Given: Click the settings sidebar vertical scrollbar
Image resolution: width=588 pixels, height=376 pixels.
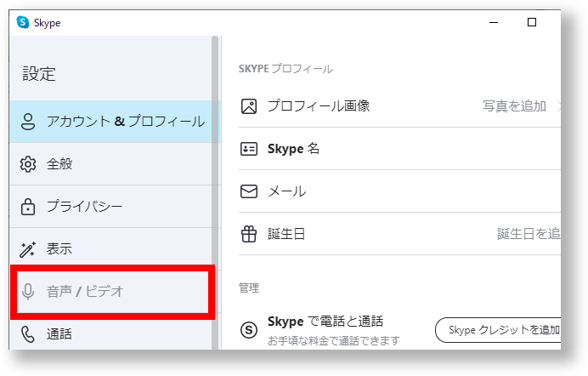Looking at the screenshot, I should [215, 193].
